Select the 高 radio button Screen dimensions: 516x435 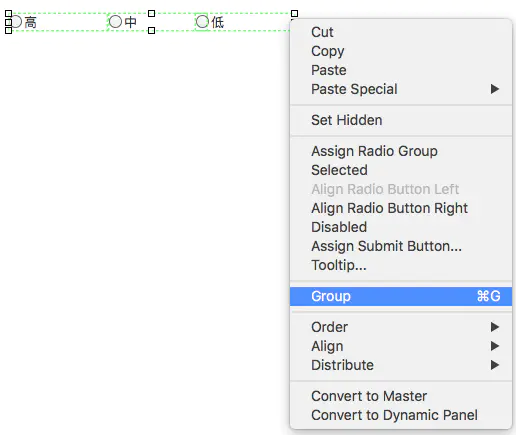pyautogui.click(x=16, y=22)
